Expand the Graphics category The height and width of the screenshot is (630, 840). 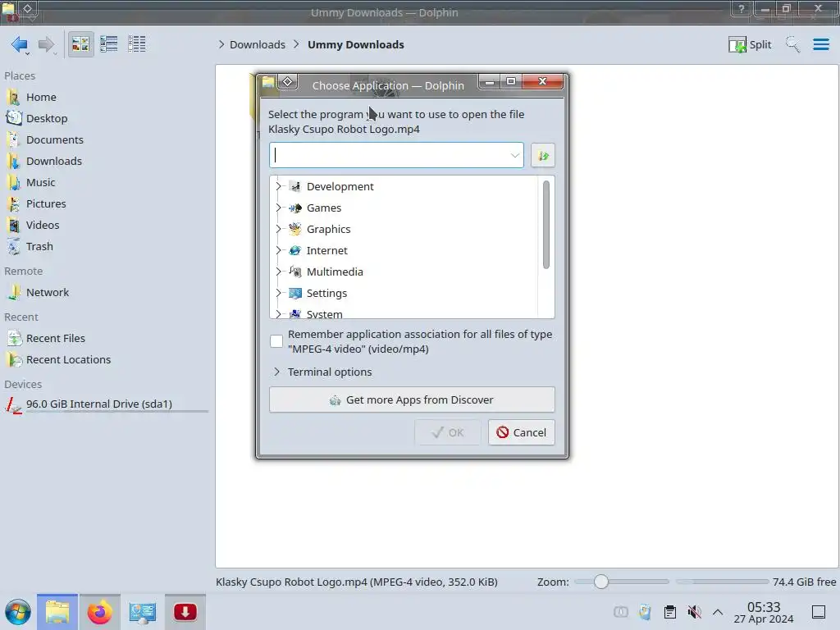click(x=278, y=230)
